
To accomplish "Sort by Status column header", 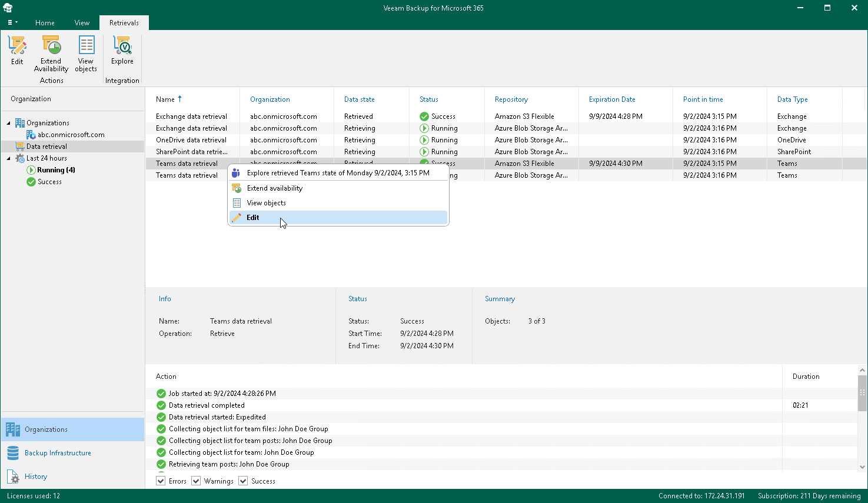I will pyautogui.click(x=429, y=99).
